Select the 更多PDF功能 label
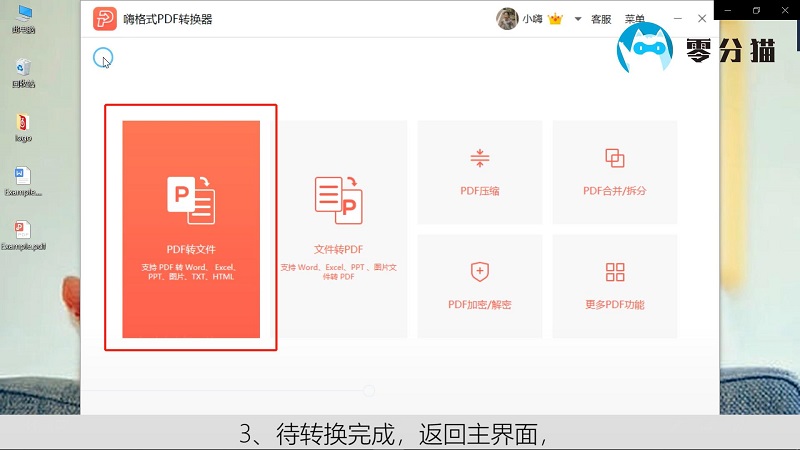The width and height of the screenshot is (800, 450). click(x=615, y=305)
